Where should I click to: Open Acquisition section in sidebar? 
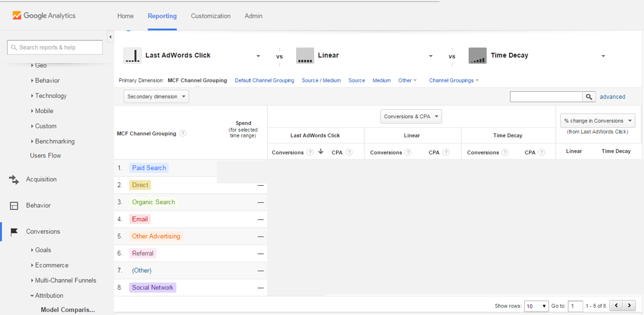41,179
